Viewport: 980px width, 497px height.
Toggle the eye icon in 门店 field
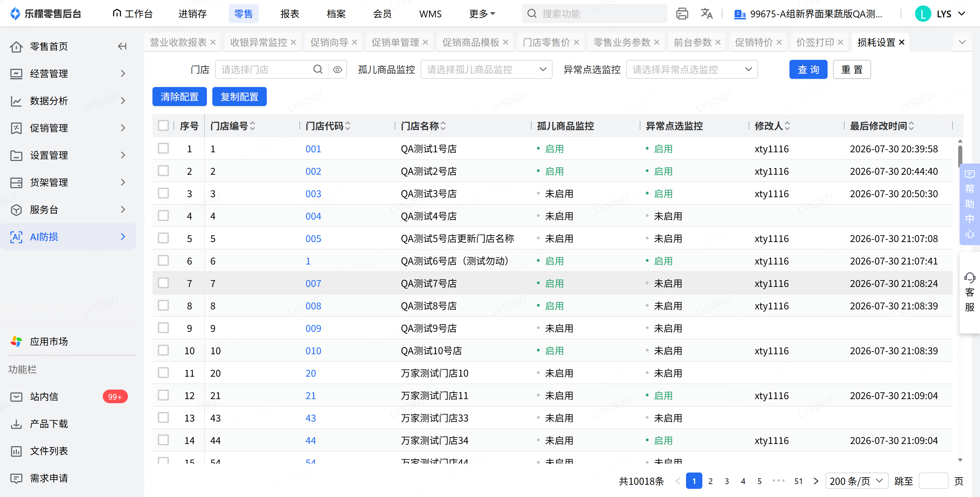click(338, 70)
